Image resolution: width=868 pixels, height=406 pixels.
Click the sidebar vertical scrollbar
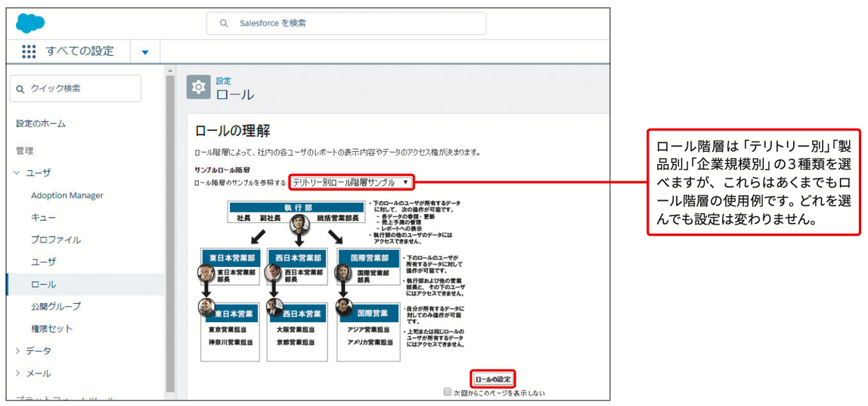(x=170, y=233)
